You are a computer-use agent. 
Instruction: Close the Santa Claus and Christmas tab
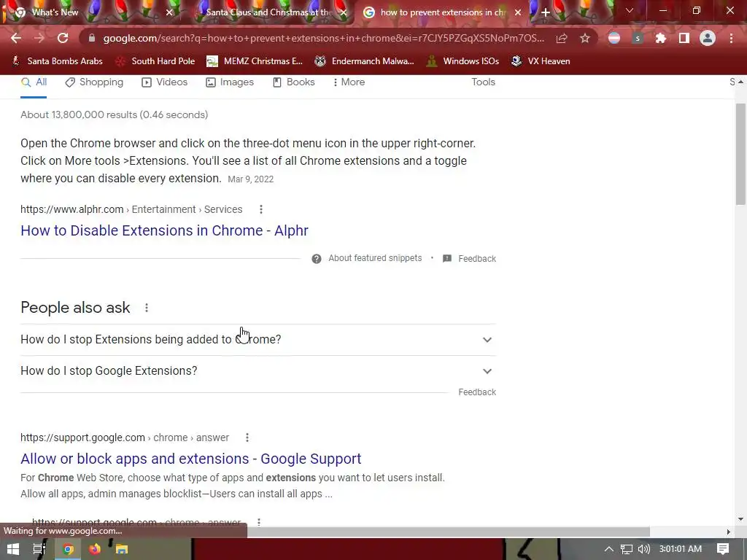pyautogui.click(x=344, y=12)
